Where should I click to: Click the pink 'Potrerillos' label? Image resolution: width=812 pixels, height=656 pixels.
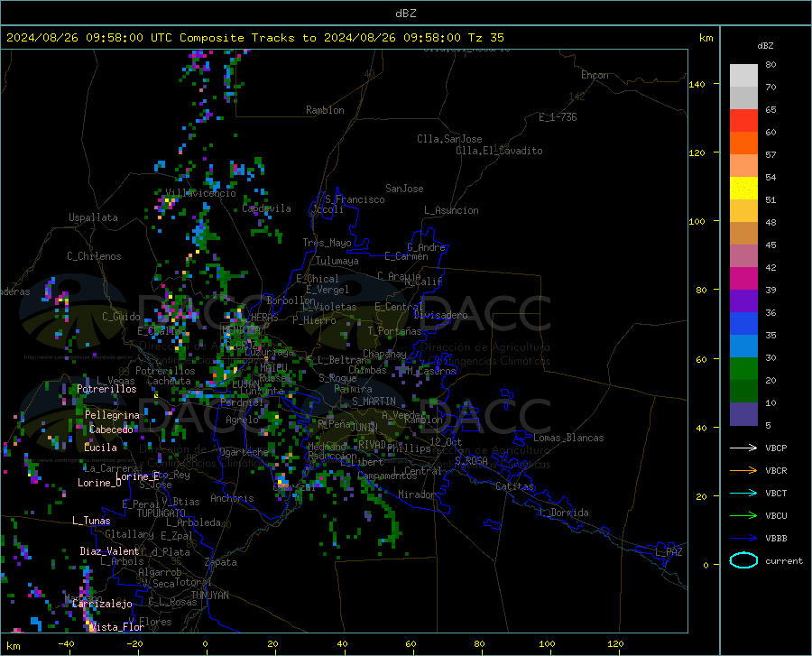pos(106,389)
